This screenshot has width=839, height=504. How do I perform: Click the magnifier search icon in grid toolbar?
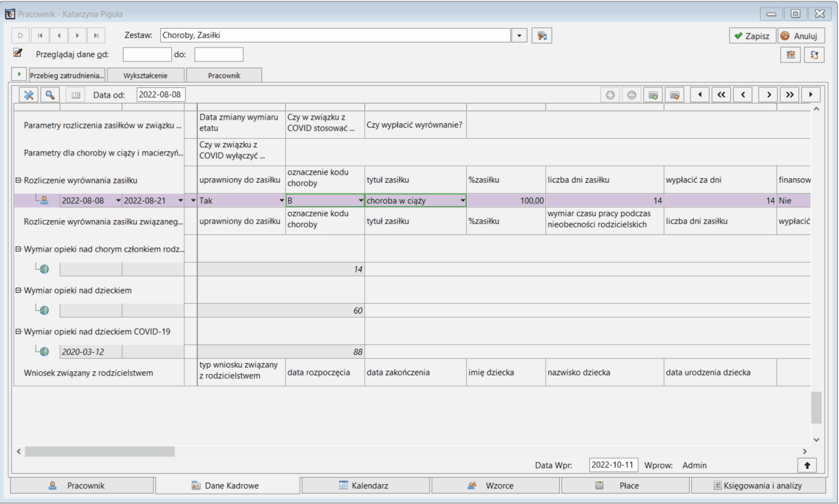pos(50,95)
